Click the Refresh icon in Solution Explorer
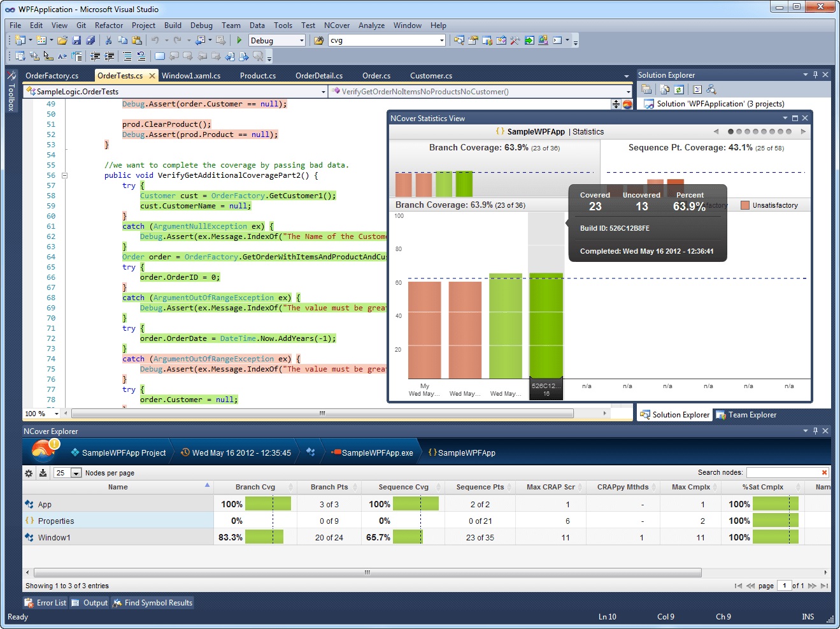This screenshot has width=840, height=629. point(679,89)
